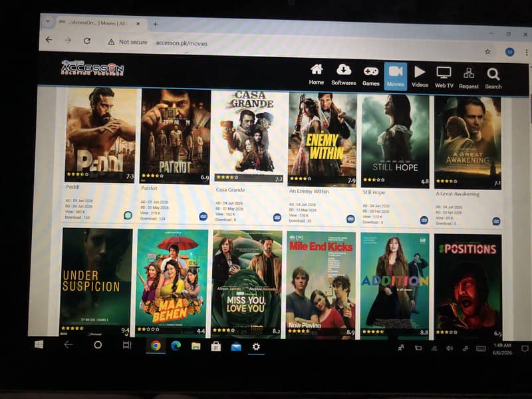
Task: Open the site Search
Action: pos(493,78)
